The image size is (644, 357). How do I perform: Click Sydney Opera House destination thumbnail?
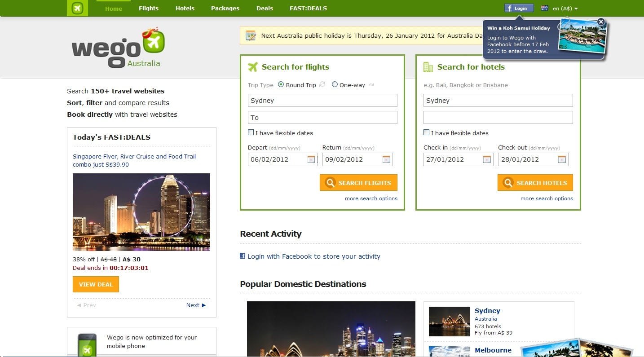(x=450, y=322)
